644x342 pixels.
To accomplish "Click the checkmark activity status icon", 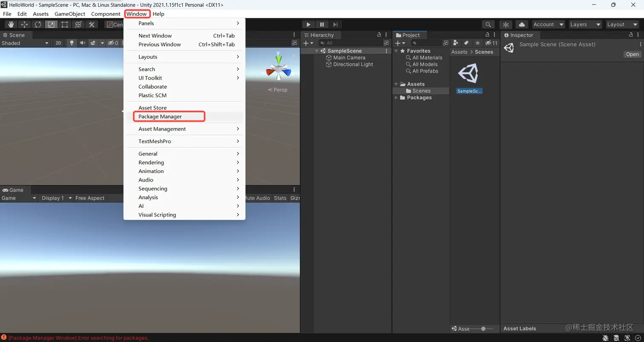I will [638, 338].
